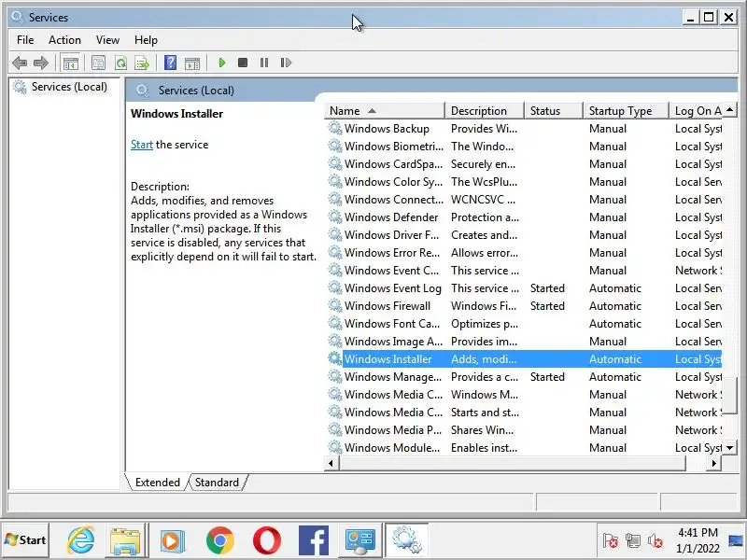This screenshot has height=560, width=747.
Task: Click the Forward arrow toolbar icon
Action: coord(41,63)
